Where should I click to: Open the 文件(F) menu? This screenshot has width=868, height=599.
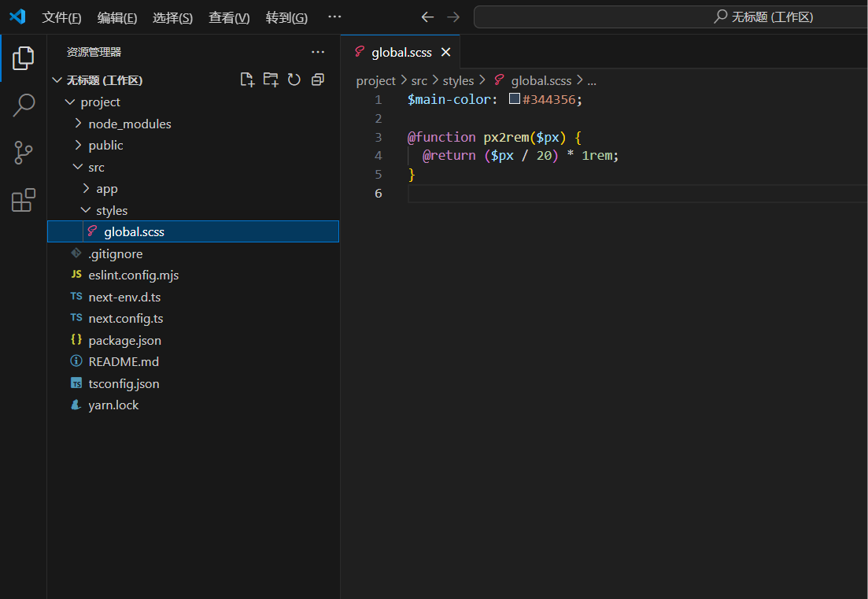pyautogui.click(x=61, y=18)
